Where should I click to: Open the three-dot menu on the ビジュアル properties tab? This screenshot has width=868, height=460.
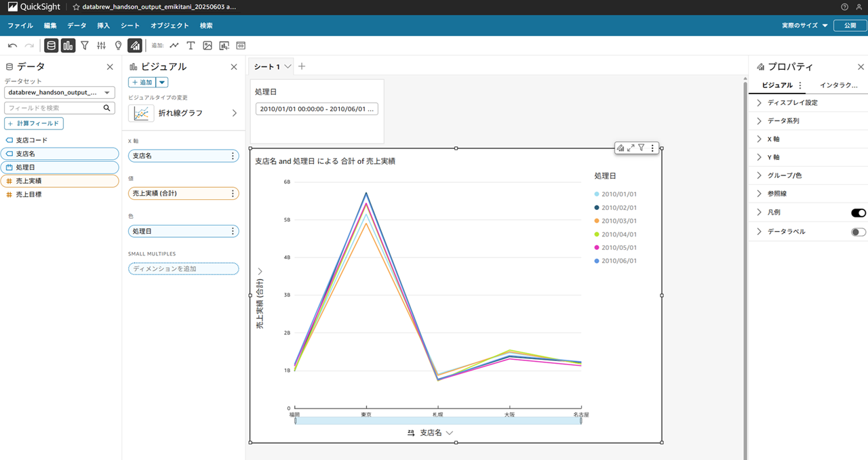click(x=800, y=85)
